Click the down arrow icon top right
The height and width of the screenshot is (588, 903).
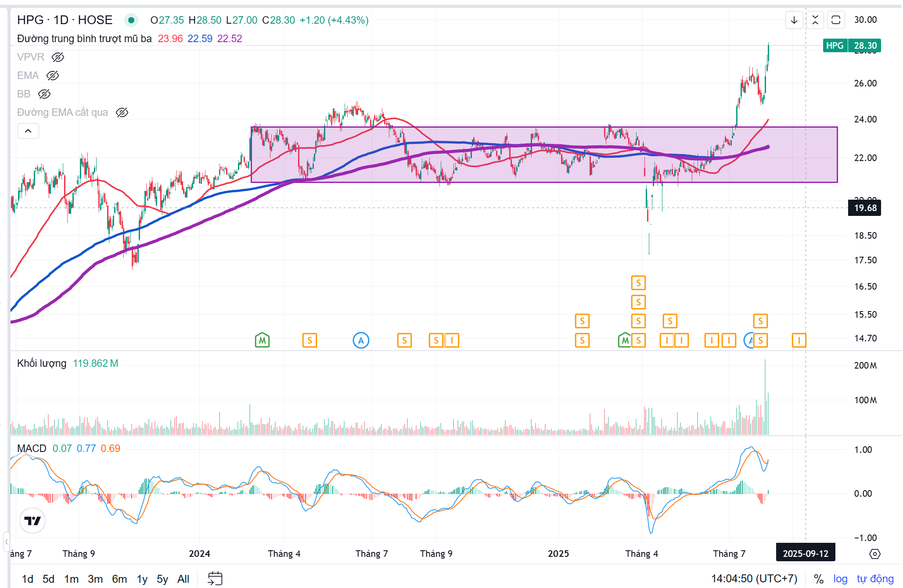point(794,20)
